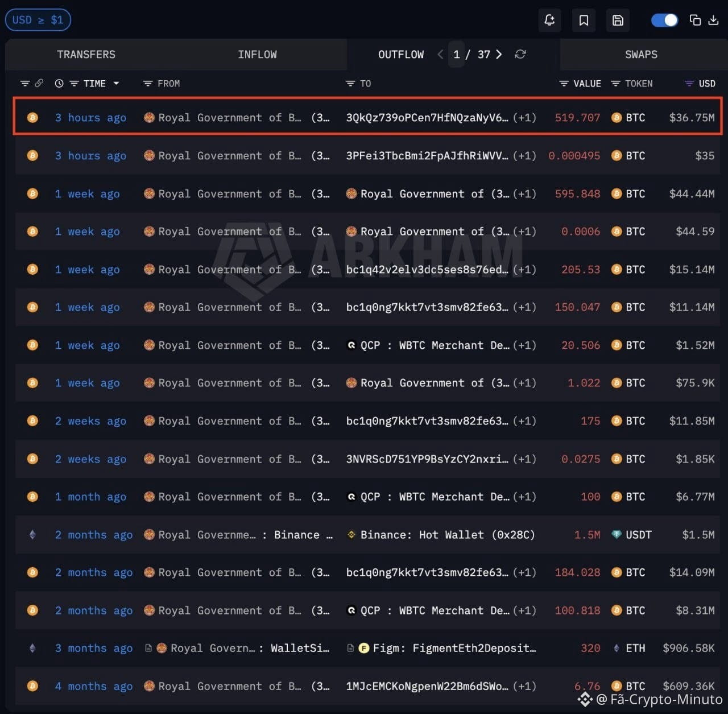The height and width of the screenshot is (714, 728).
Task: Click BTC token icon in 205.53 row
Action: pyautogui.click(x=616, y=270)
